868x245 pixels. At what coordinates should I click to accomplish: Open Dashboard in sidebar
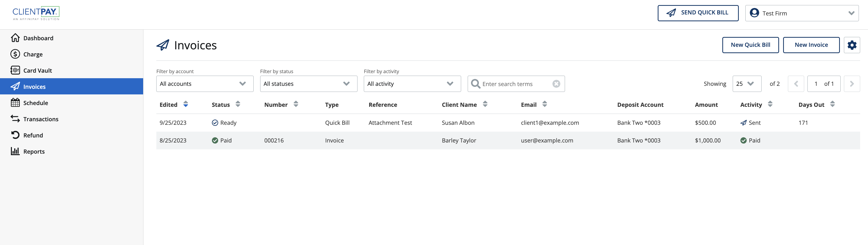71,38
